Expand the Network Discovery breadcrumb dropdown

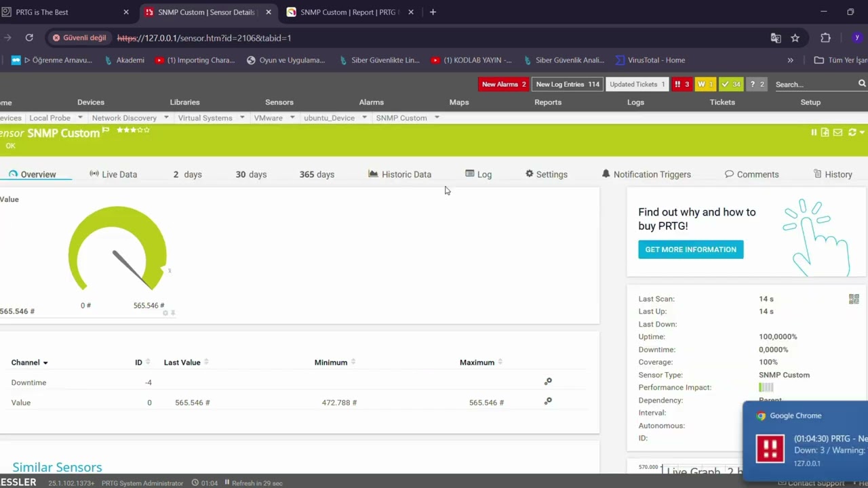[x=166, y=117]
